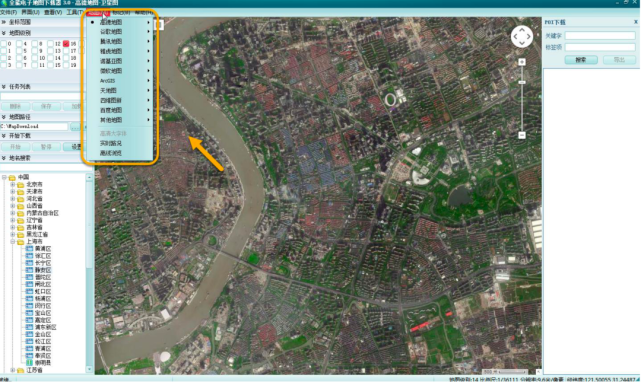Click the folder icon of 天津市

tap(20, 191)
